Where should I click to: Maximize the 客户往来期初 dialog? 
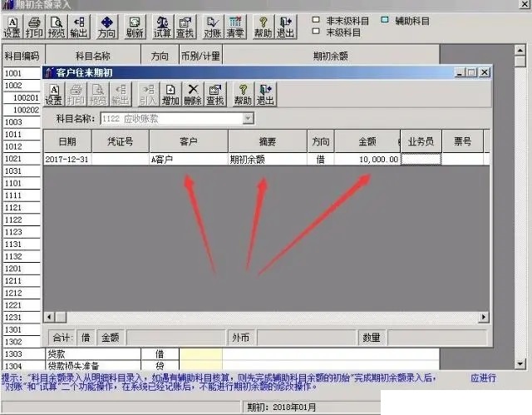point(471,72)
